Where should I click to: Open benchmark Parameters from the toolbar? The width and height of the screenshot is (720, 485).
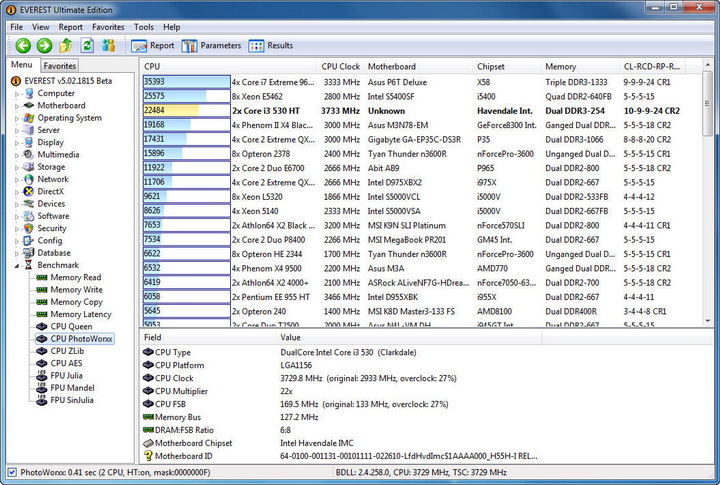[211, 45]
